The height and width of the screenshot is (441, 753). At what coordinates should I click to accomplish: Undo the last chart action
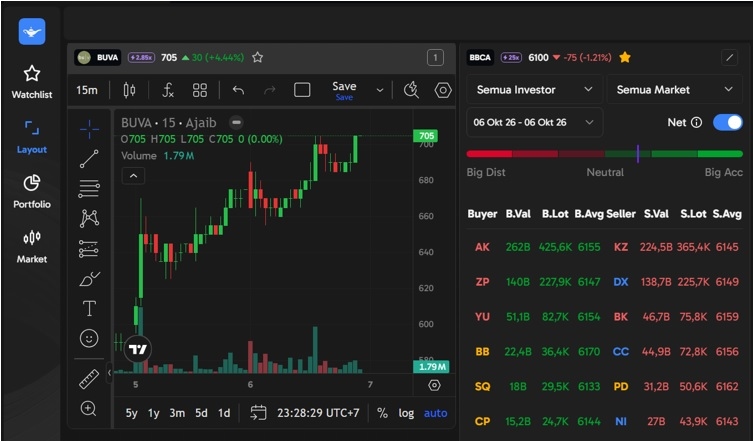(x=238, y=90)
